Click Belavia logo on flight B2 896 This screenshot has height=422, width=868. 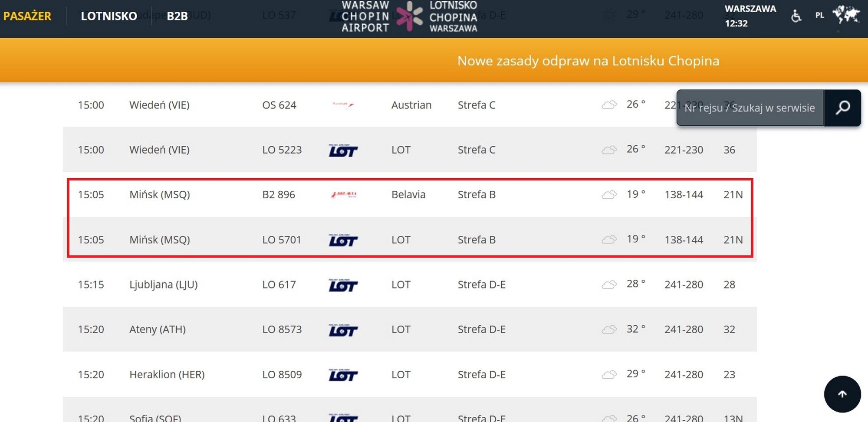pos(343,195)
